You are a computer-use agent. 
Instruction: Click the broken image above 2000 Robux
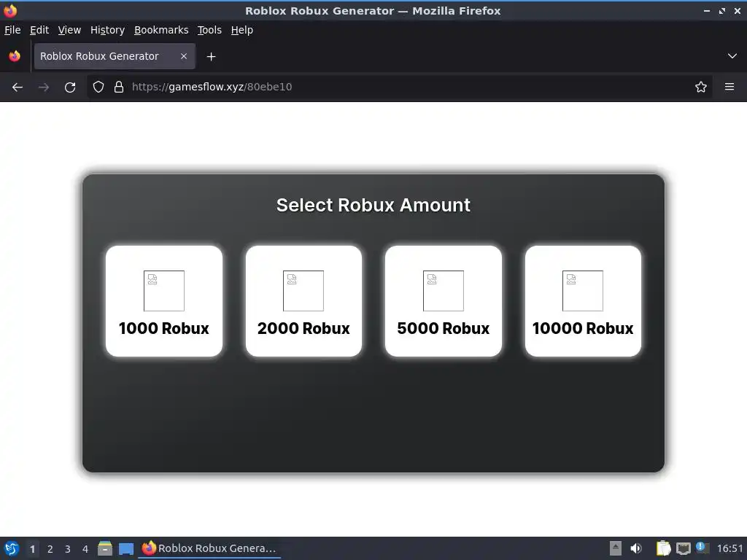click(x=303, y=291)
